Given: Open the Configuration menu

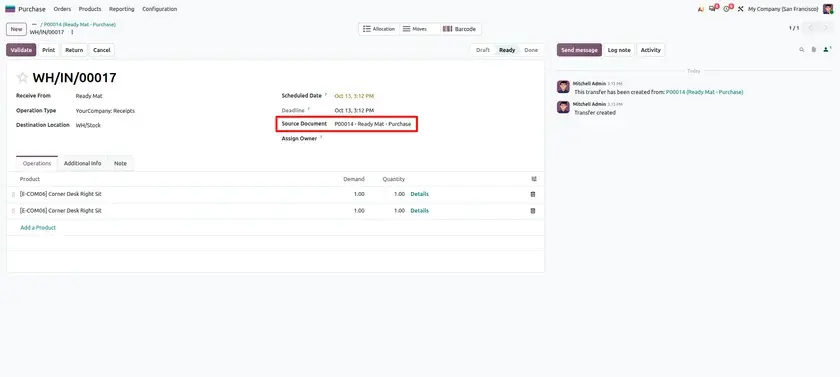Looking at the screenshot, I should tap(160, 9).
